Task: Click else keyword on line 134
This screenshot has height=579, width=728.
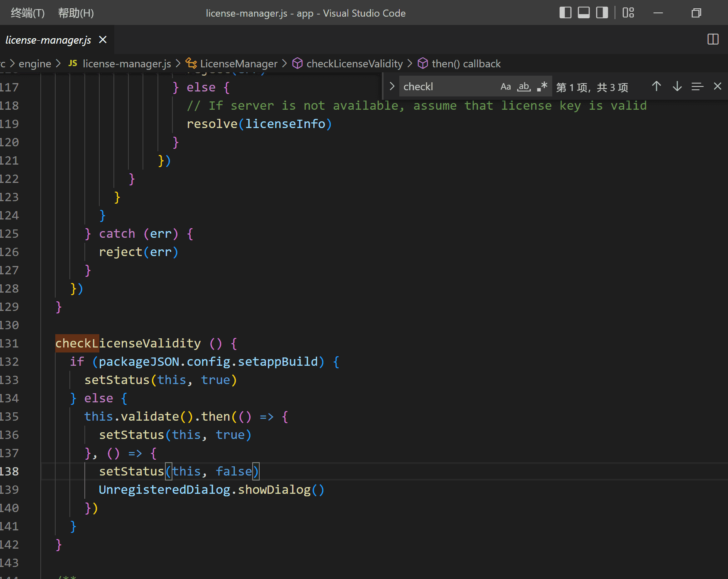Action: (99, 398)
